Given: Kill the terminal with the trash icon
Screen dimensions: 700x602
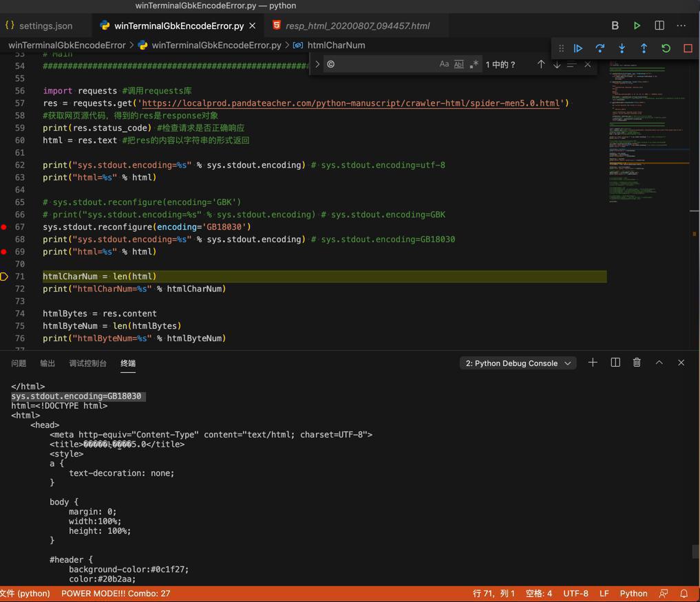Looking at the screenshot, I should click(x=637, y=363).
